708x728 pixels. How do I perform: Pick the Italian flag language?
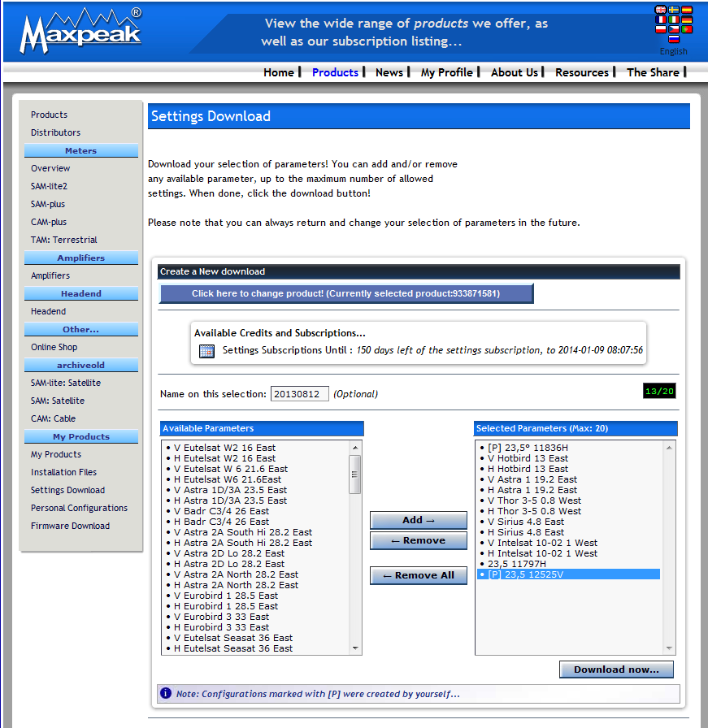(674, 19)
